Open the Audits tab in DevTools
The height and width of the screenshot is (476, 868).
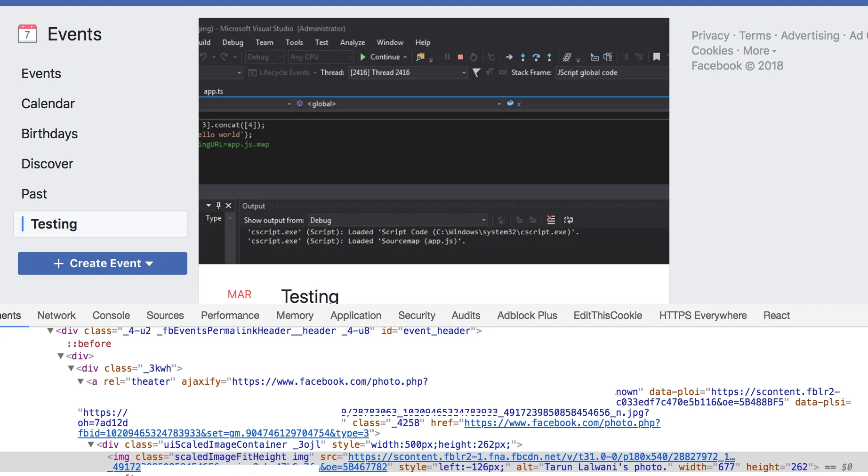click(x=466, y=316)
